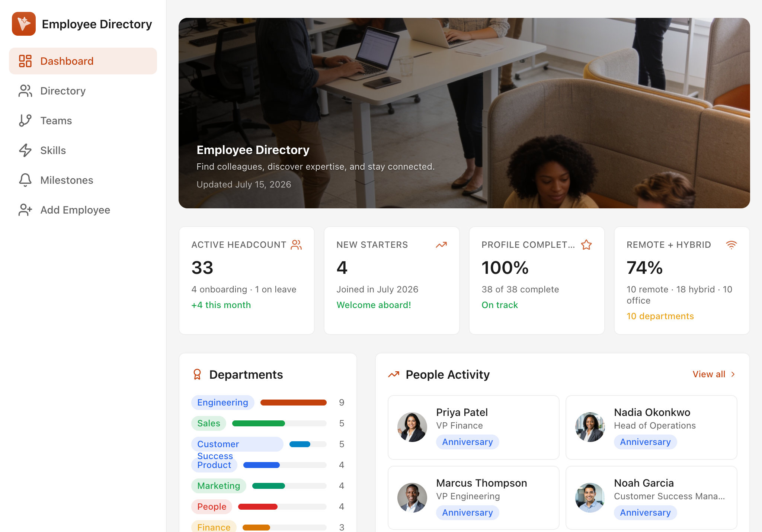Click the Marketing headcount progress bar
Image resolution: width=762 pixels, height=532 pixels.
pyautogui.click(x=289, y=486)
